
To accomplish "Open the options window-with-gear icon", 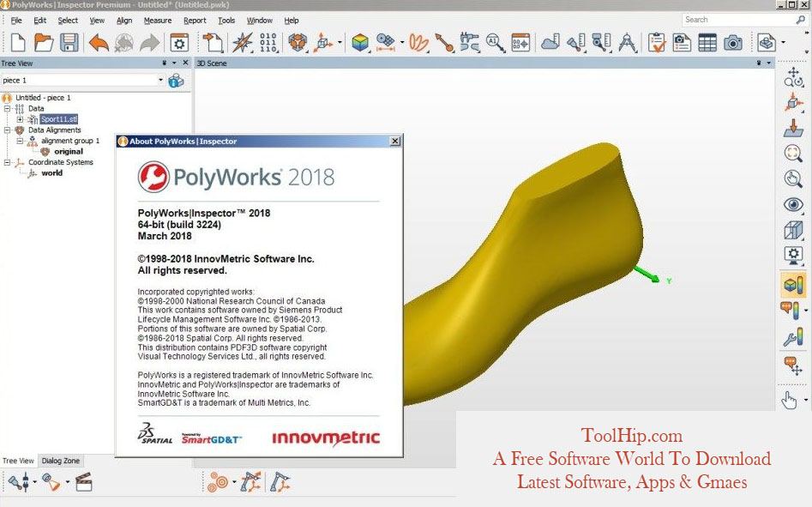I will point(179,43).
